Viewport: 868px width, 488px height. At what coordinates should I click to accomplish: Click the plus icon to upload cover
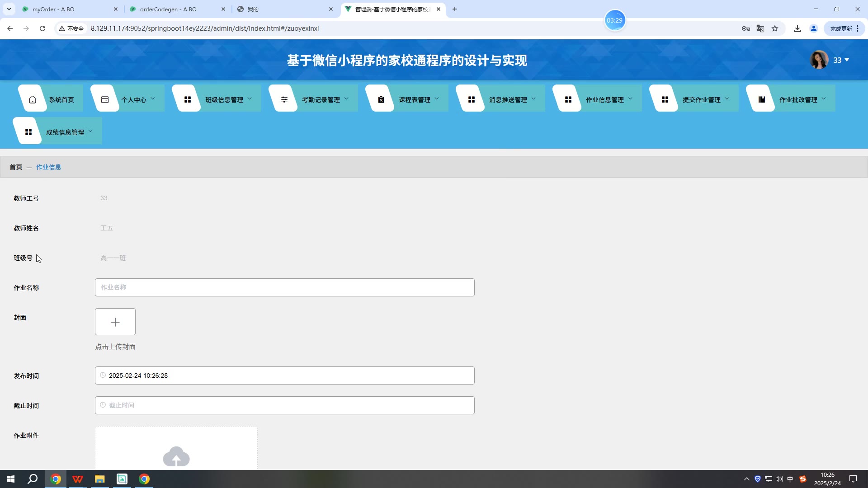(x=115, y=322)
